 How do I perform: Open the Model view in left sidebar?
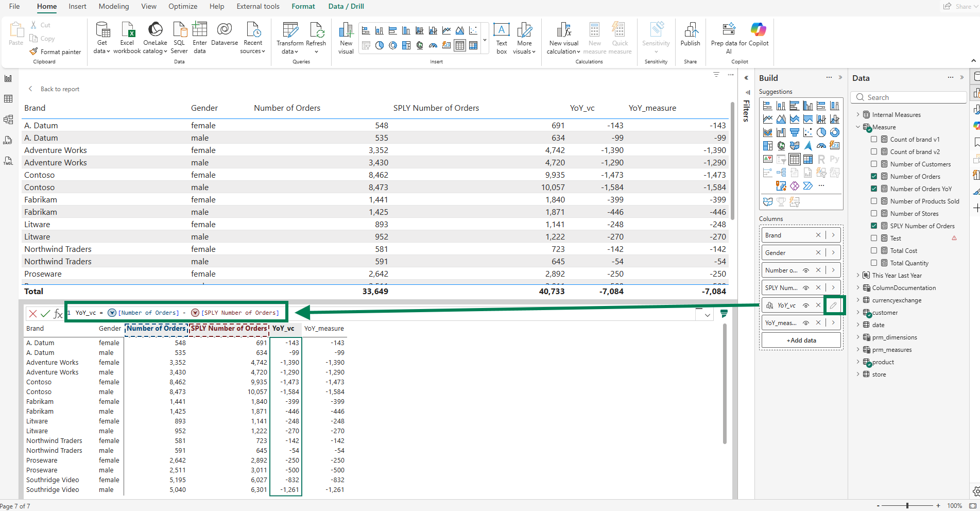[x=8, y=120]
